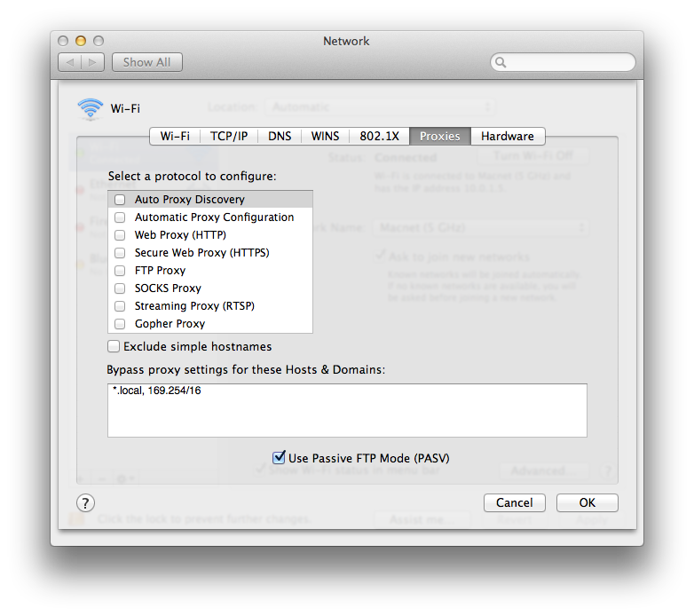Select the Secure Web Proxy (HTTPS) row label
694x616 pixels.
tap(201, 253)
